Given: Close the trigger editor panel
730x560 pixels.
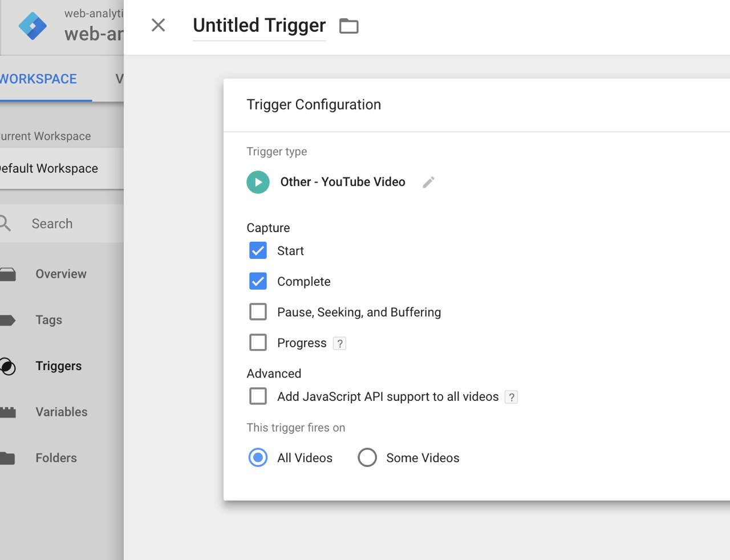Looking at the screenshot, I should coord(158,25).
